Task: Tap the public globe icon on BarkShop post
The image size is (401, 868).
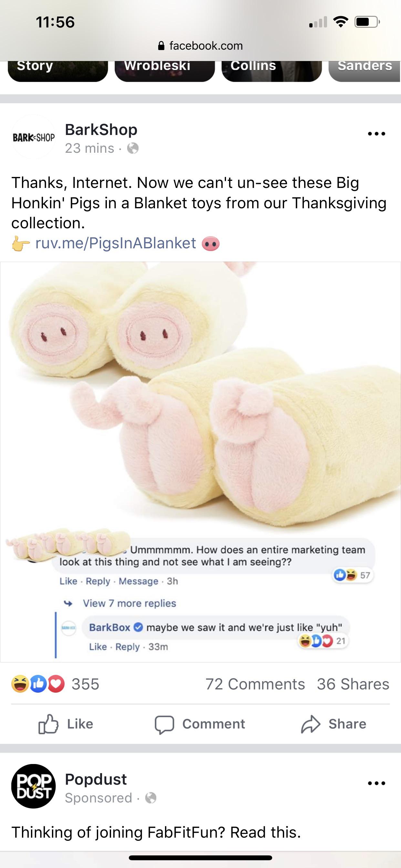Action: [133, 148]
